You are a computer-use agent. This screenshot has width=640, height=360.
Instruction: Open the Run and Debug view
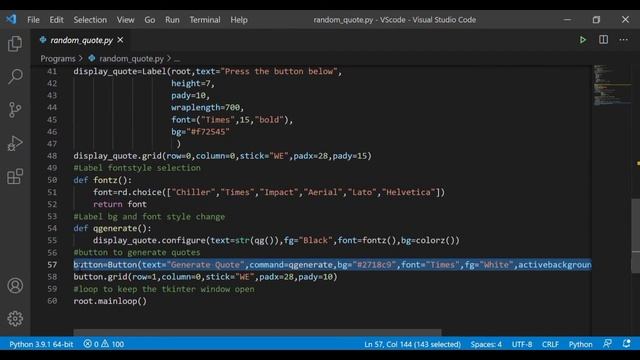(15, 143)
